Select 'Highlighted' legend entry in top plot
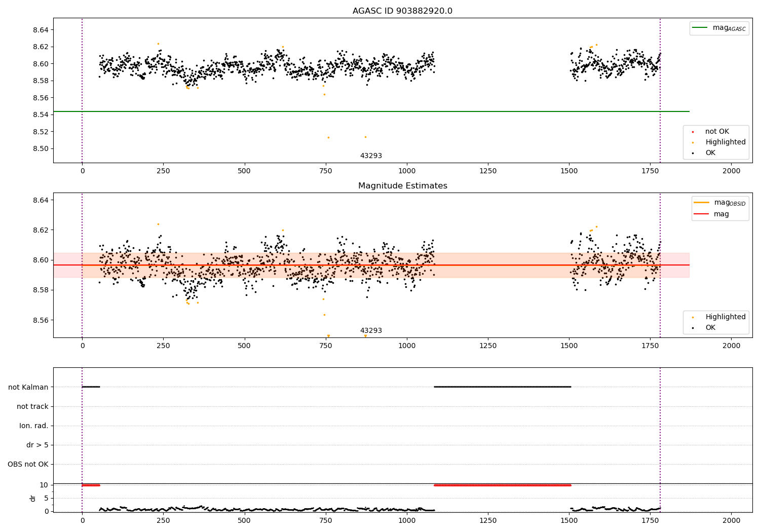This screenshot has width=760, height=532. (x=725, y=142)
